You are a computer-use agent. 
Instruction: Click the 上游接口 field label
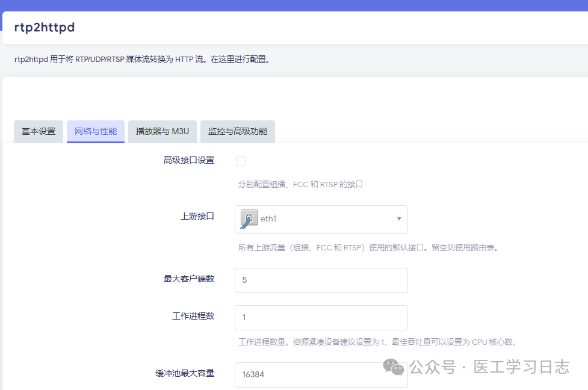coord(199,216)
